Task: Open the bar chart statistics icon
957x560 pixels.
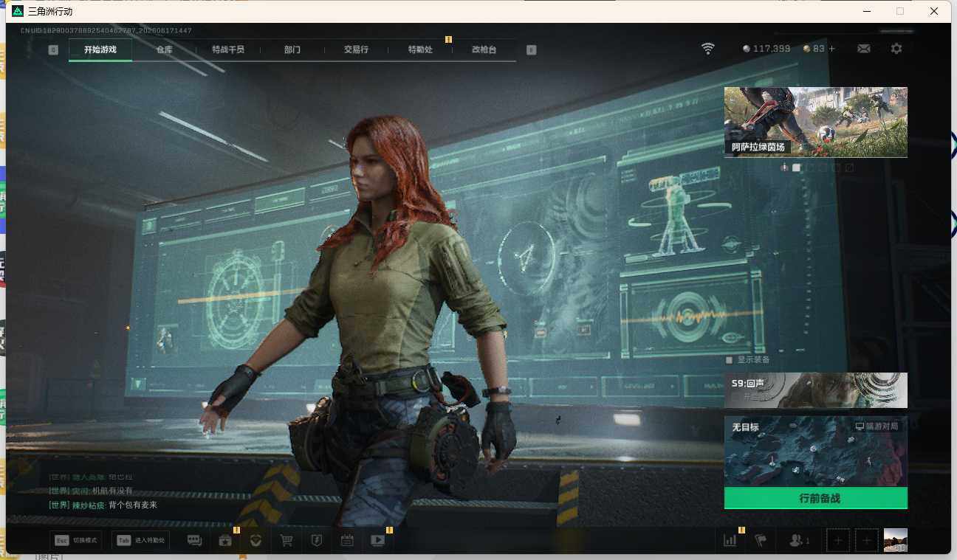Action: tap(730, 541)
